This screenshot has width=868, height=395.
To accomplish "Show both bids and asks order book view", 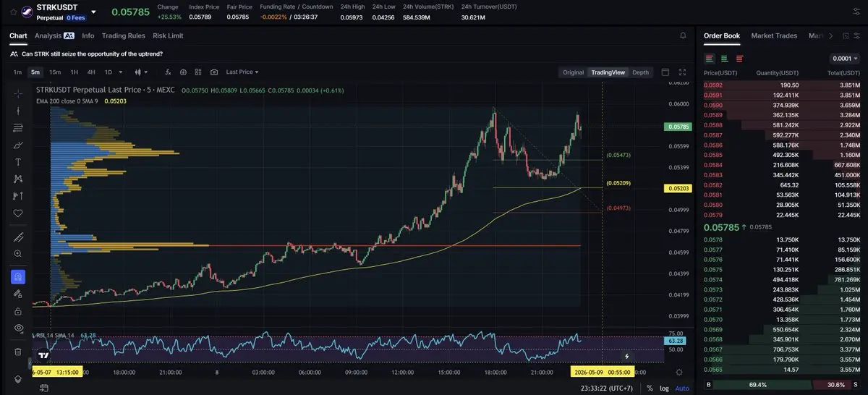I will tap(710, 59).
